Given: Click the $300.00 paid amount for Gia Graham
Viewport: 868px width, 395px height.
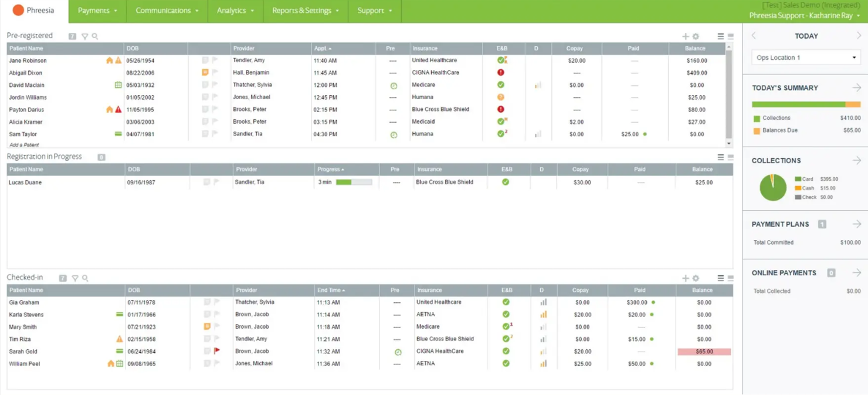Looking at the screenshot, I should point(636,302).
